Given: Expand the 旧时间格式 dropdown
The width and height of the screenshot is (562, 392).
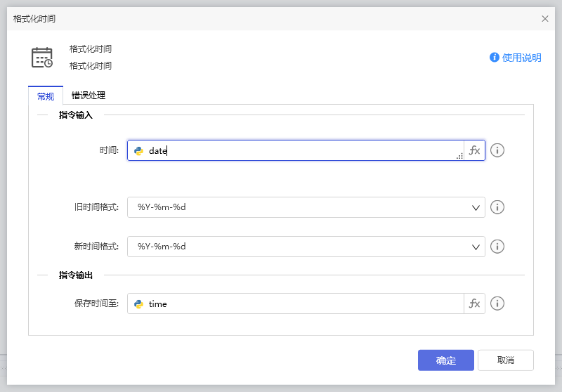Looking at the screenshot, I should pyautogui.click(x=475, y=207).
